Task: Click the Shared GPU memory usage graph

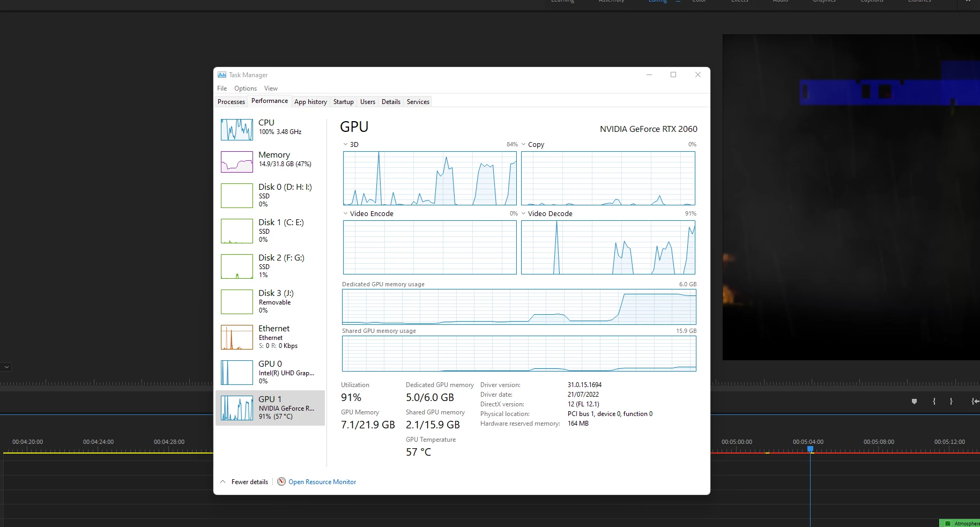Action: click(519, 353)
